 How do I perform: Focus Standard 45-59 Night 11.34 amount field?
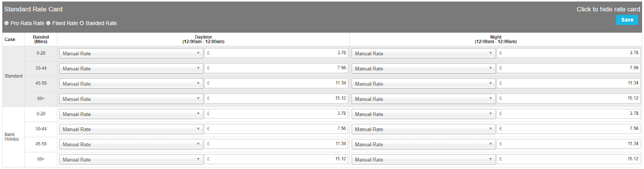(x=568, y=83)
